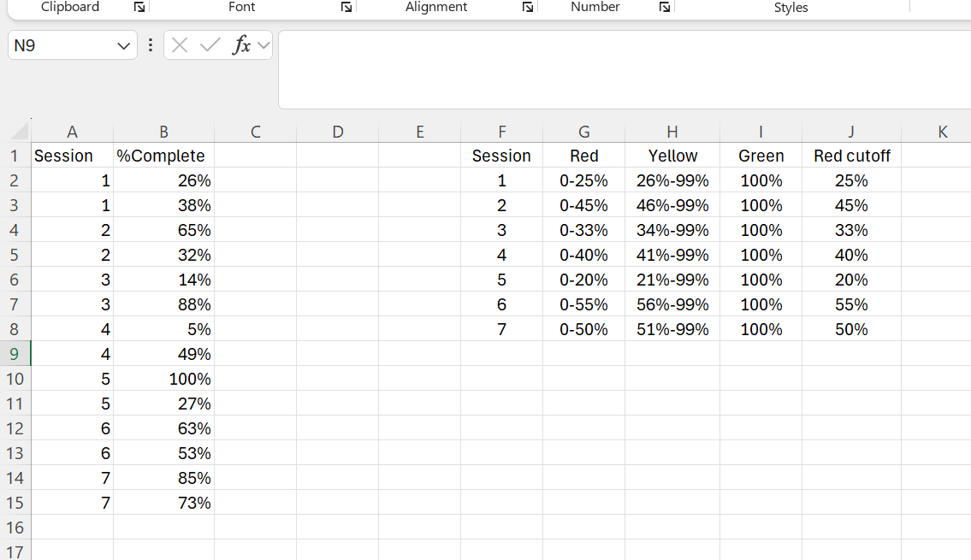Select column H header
This screenshot has width=971, height=560.
click(x=672, y=132)
